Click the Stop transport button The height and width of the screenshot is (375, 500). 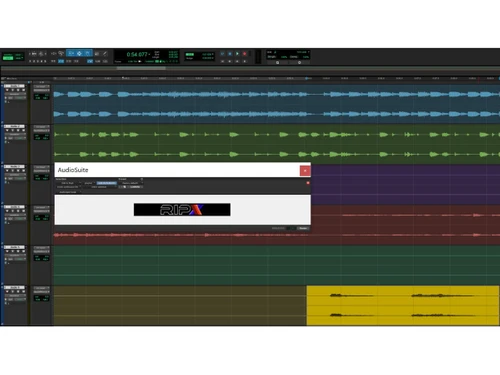click(230, 53)
